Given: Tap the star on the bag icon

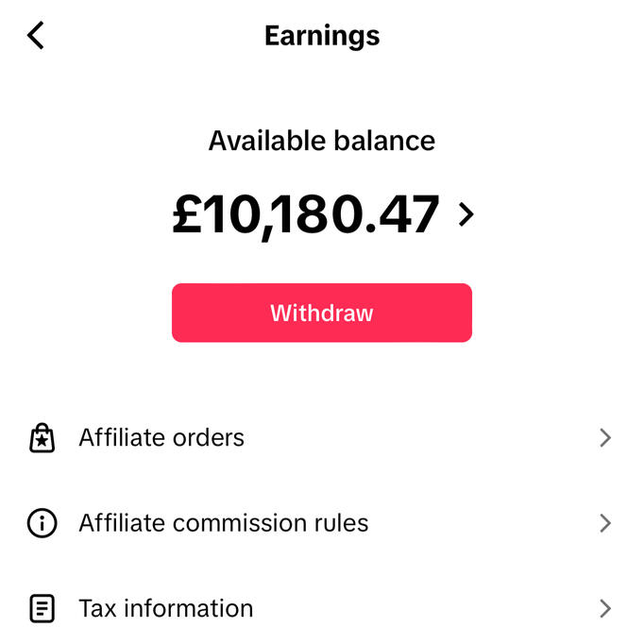Looking at the screenshot, I should 42,442.
